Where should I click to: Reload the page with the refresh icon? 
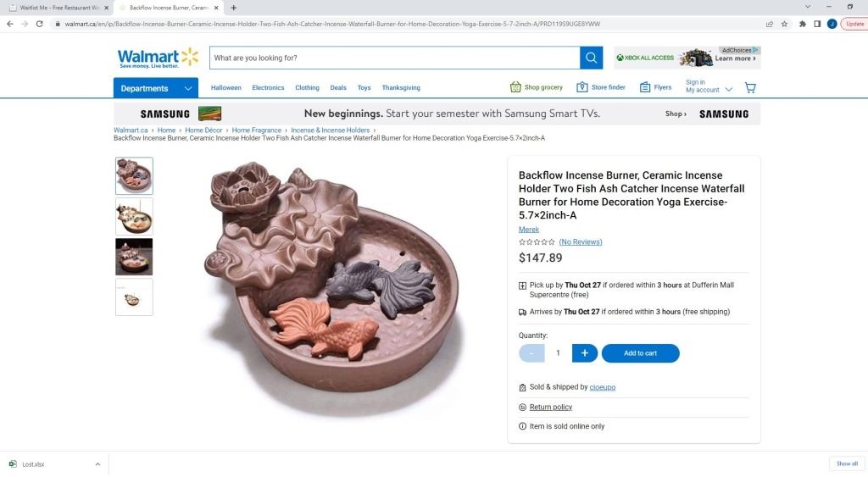coord(39,24)
